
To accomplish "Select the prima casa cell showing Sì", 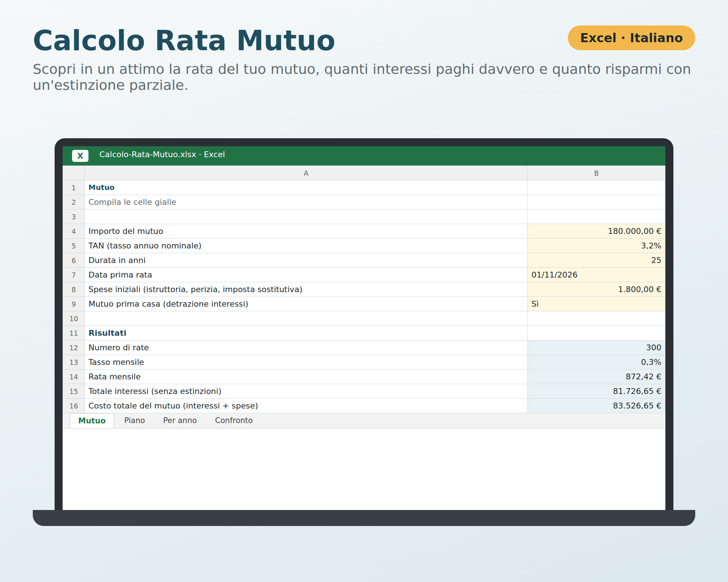I will click(596, 304).
